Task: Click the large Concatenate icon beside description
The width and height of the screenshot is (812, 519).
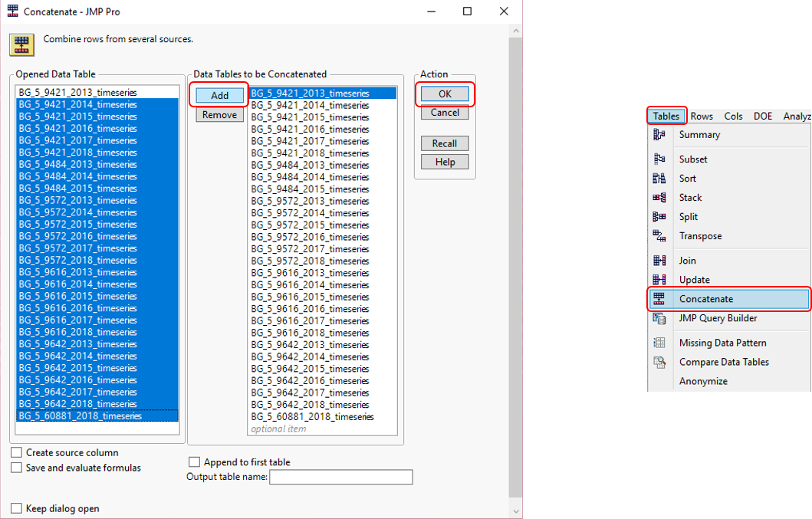Action: pos(21,45)
